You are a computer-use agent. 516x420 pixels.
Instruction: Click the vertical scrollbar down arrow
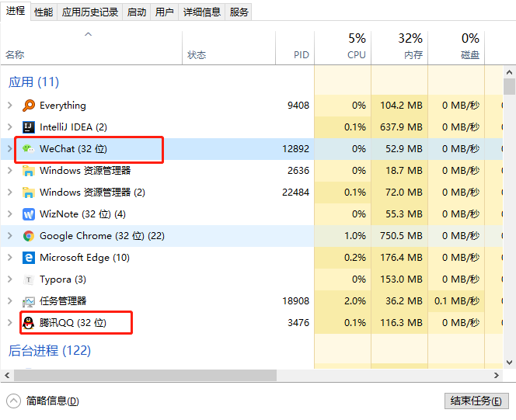coord(510,363)
